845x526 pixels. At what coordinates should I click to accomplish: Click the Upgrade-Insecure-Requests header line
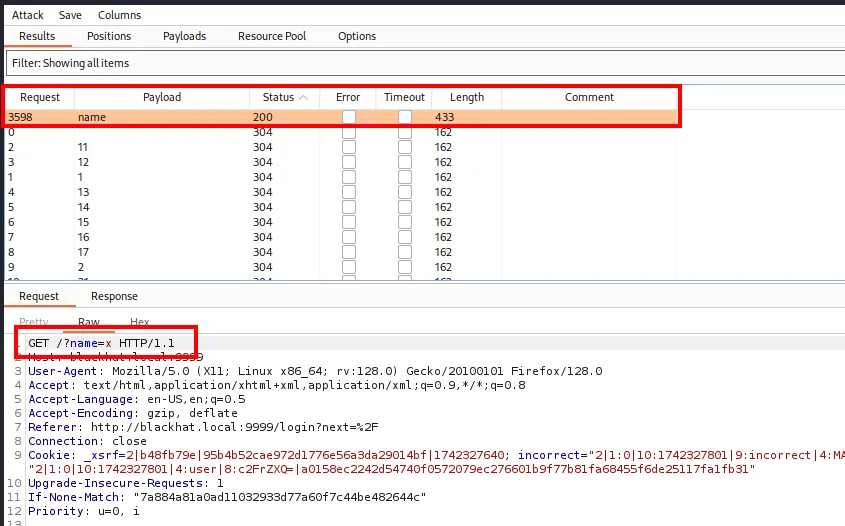(x=126, y=483)
